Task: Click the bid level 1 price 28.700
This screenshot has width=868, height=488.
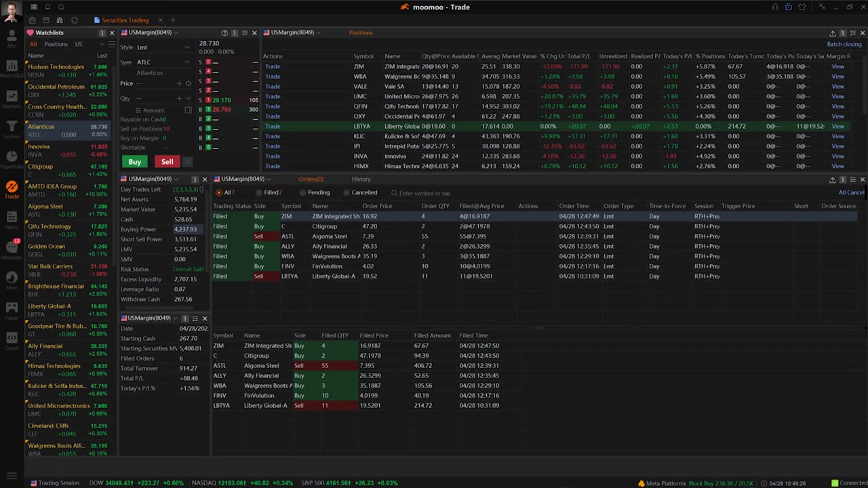Action: pos(222,110)
